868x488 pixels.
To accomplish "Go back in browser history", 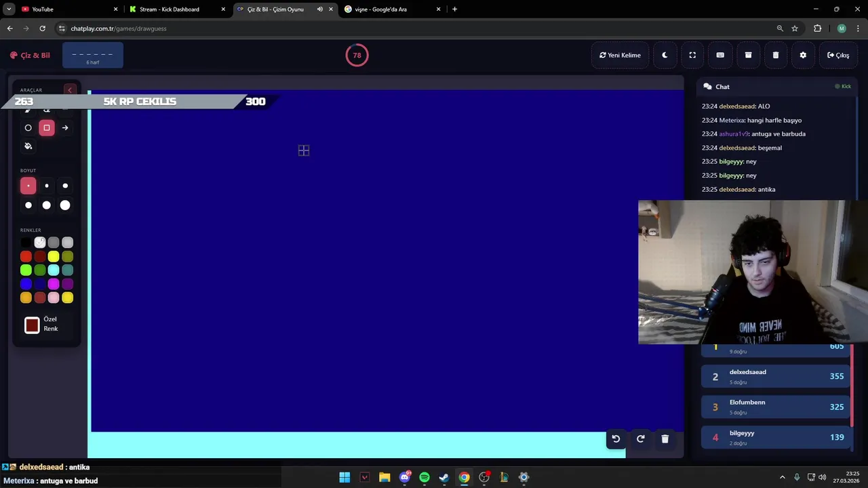I will coord(9,28).
